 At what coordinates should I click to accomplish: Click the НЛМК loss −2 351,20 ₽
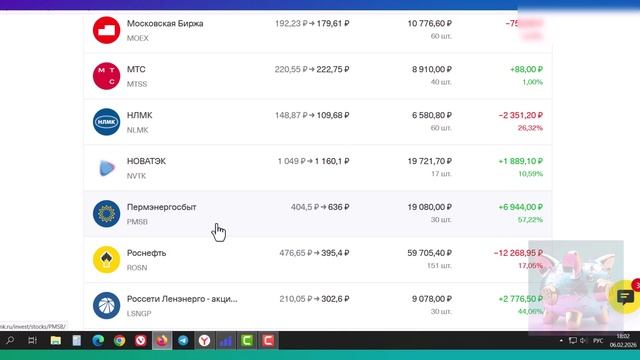[x=520, y=115]
